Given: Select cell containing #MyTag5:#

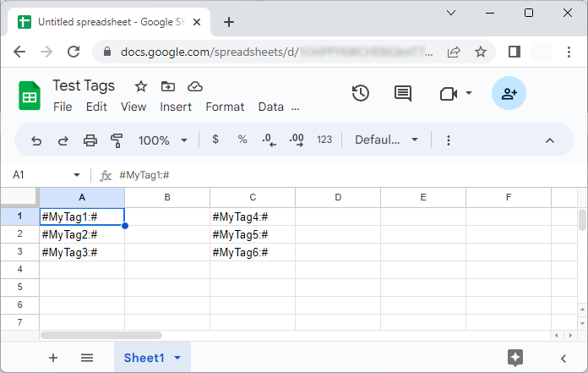Looking at the screenshot, I should 253,234.
